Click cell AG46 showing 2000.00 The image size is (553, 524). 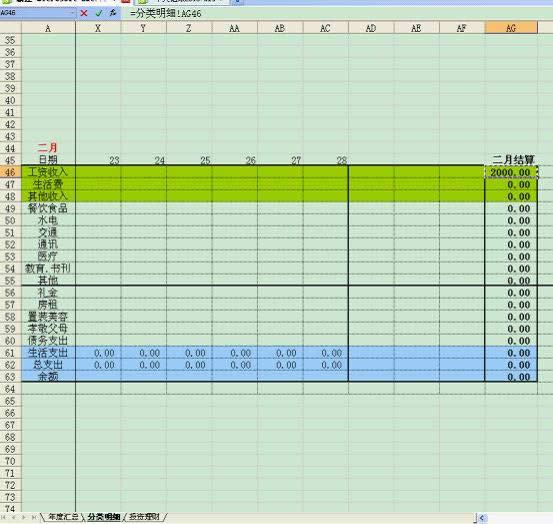[511, 172]
